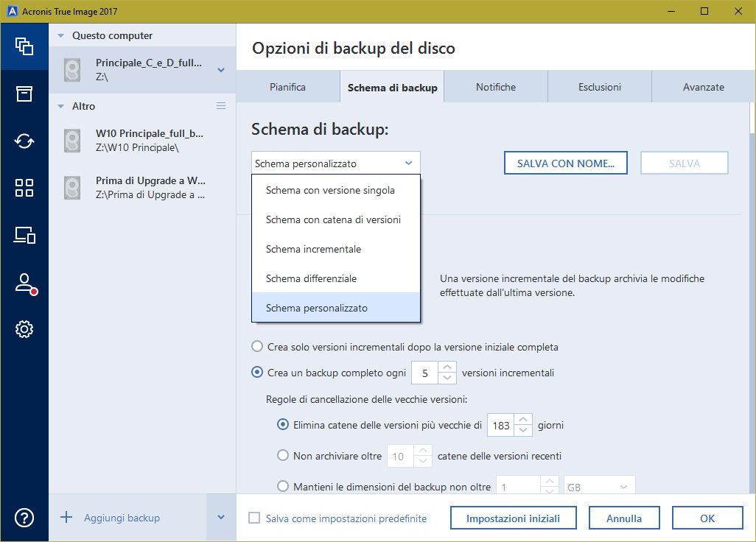The height and width of the screenshot is (542, 756).
Task: Select 'Crea solo versioni incrementali' radio option
Action: point(257,347)
